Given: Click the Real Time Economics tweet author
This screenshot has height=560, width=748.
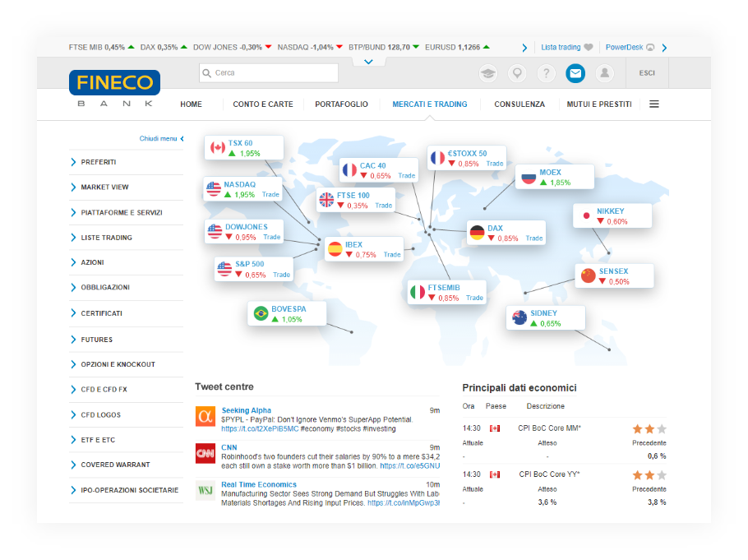Looking at the screenshot, I should click(259, 484).
